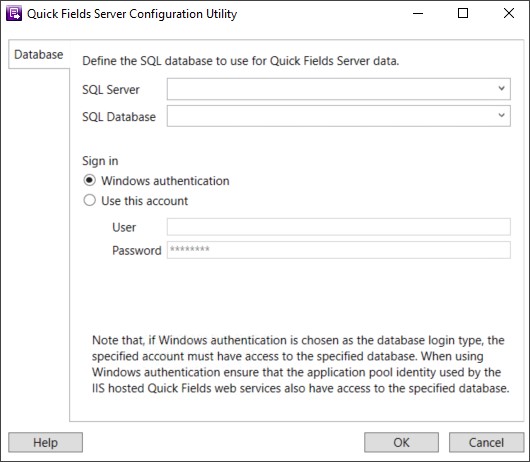Click the SQL Database label
Screen dimensions: 530x462
click(x=119, y=117)
